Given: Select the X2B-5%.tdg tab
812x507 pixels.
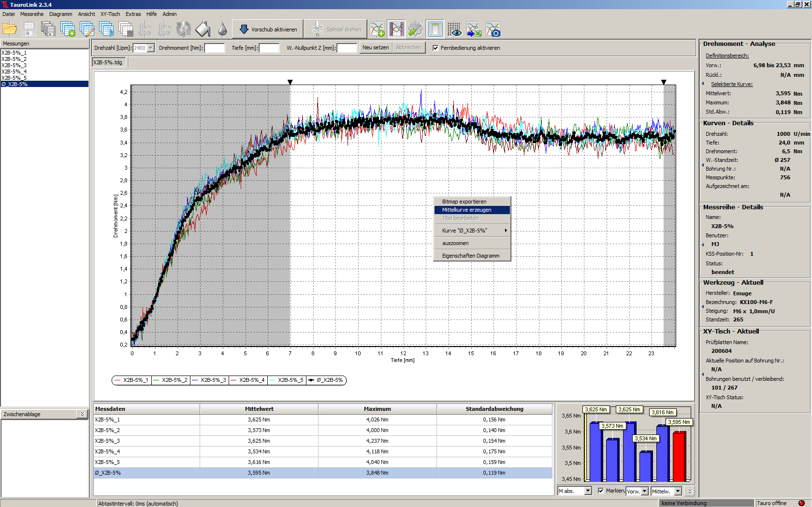Looking at the screenshot, I should (109, 62).
